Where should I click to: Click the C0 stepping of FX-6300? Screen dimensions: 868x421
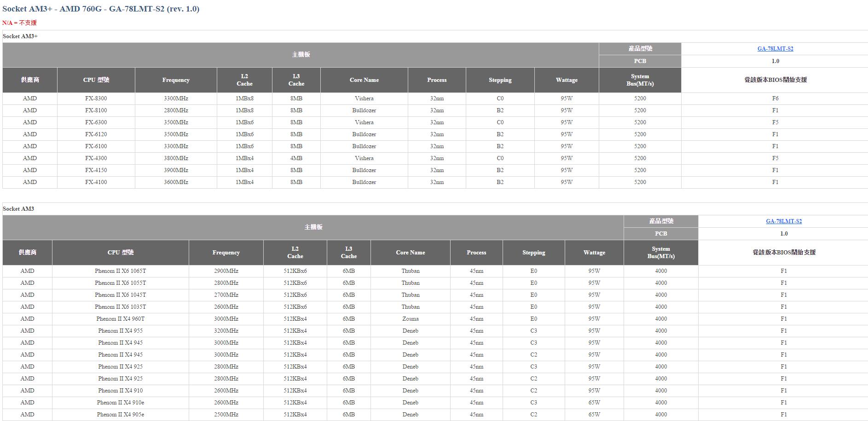[x=500, y=122]
